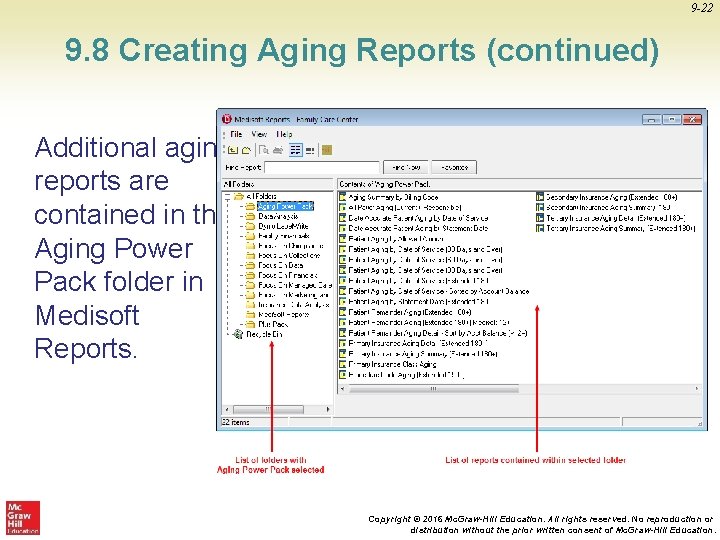Click the report list horizontal scrollbar thumb
The width and height of the screenshot is (720, 540).
point(433,388)
